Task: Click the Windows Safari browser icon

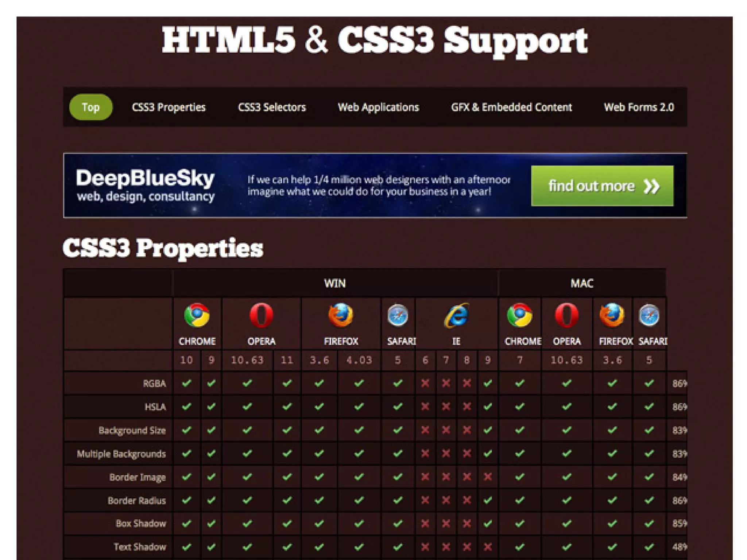Action: (x=398, y=315)
